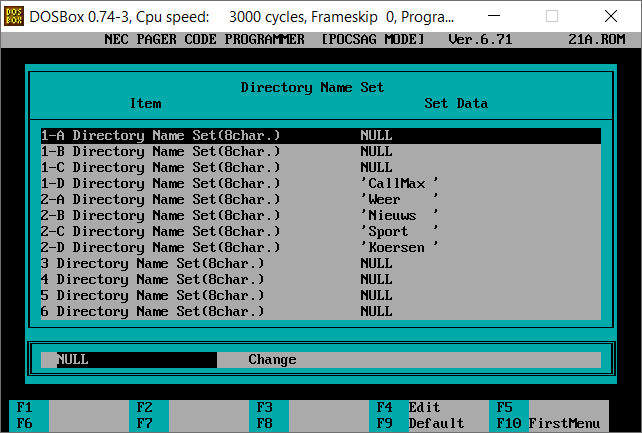Select the 1-D row with 'CallMax'
This screenshot has height=433, width=642.
[x=320, y=183]
